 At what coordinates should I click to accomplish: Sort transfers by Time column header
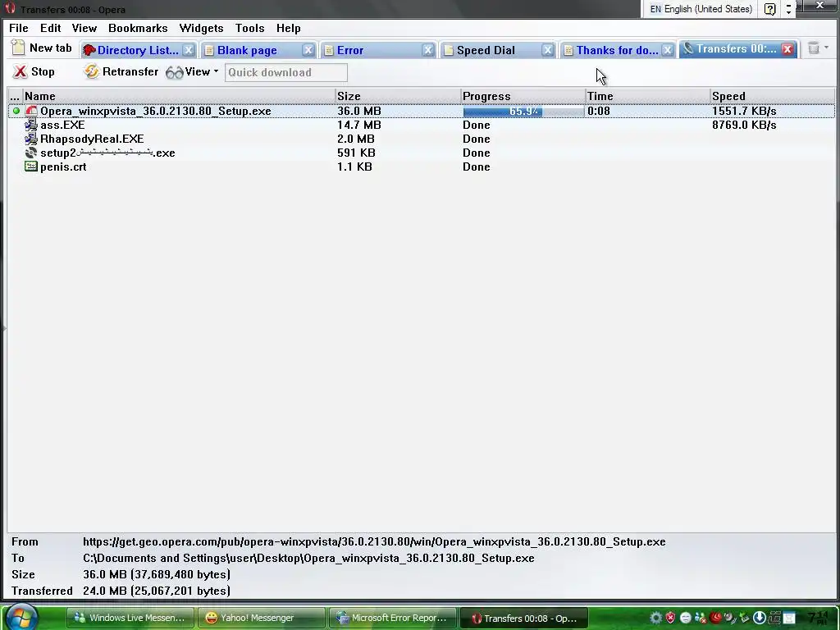(648, 96)
